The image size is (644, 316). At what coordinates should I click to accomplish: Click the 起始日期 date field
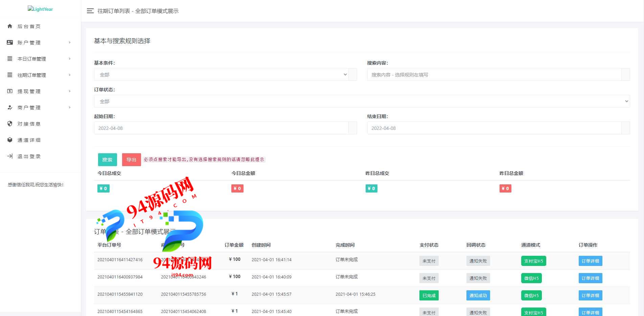(x=221, y=128)
